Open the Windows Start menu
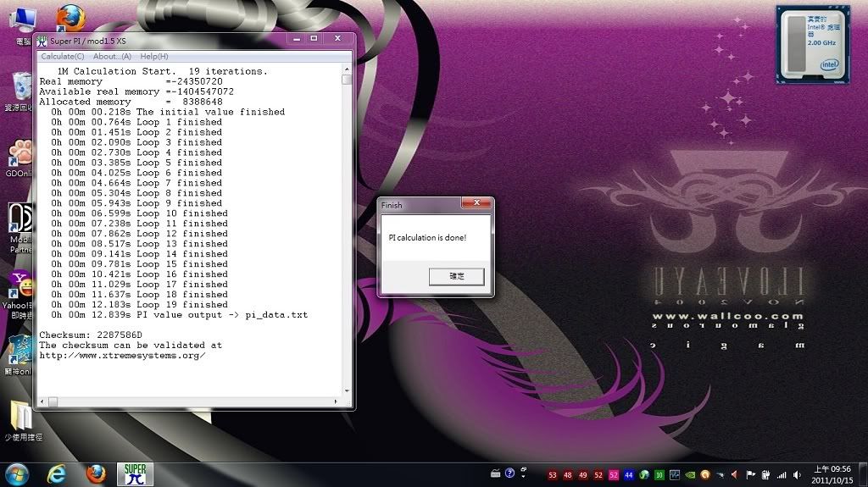This screenshot has width=868, height=487. point(17,473)
